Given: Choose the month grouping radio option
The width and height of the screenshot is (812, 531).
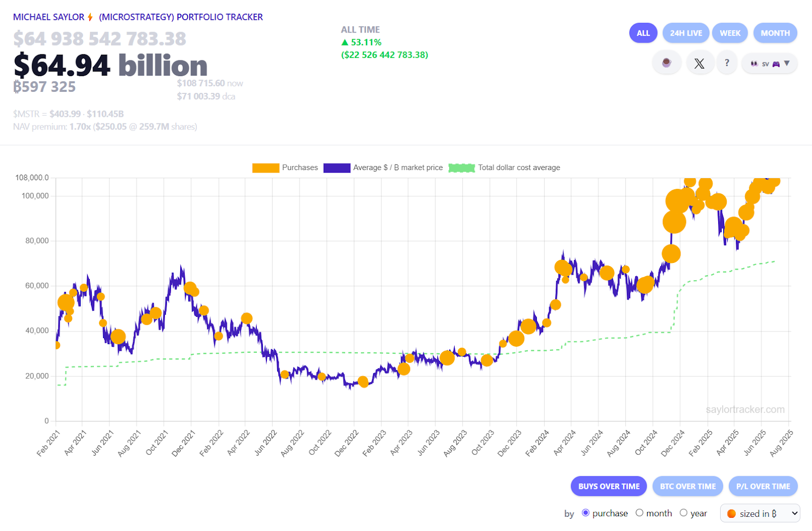Looking at the screenshot, I should (639, 513).
